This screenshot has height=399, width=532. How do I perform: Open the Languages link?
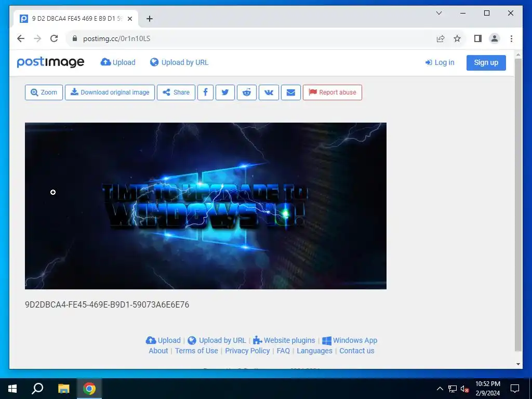(314, 351)
